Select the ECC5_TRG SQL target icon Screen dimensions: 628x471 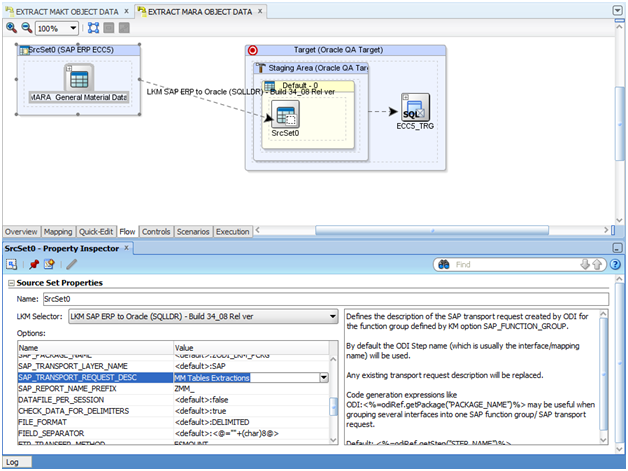pyautogui.click(x=415, y=107)
